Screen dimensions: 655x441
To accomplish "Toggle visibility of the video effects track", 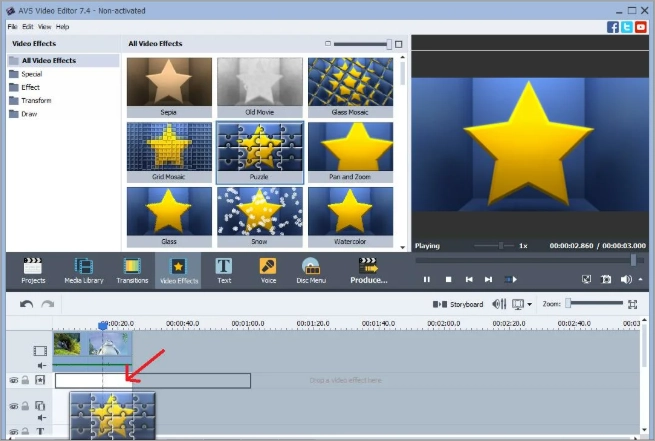I will tap(14, 380).
